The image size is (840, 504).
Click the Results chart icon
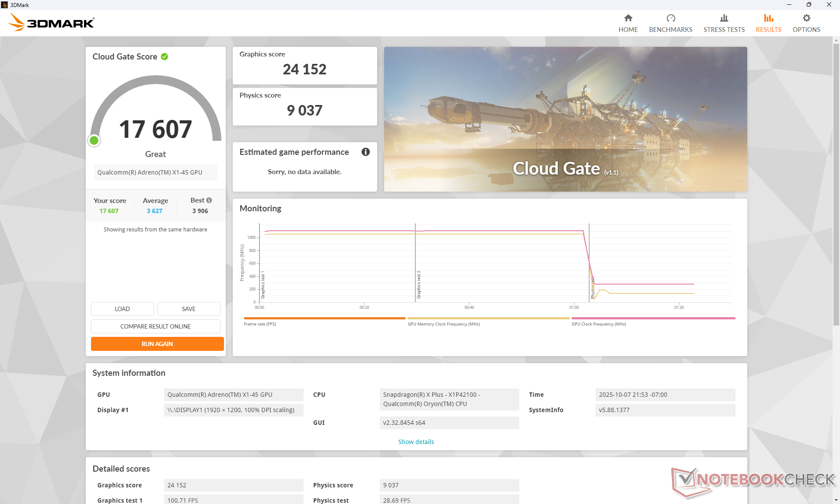pyautogui.click(x=768, y=18)
